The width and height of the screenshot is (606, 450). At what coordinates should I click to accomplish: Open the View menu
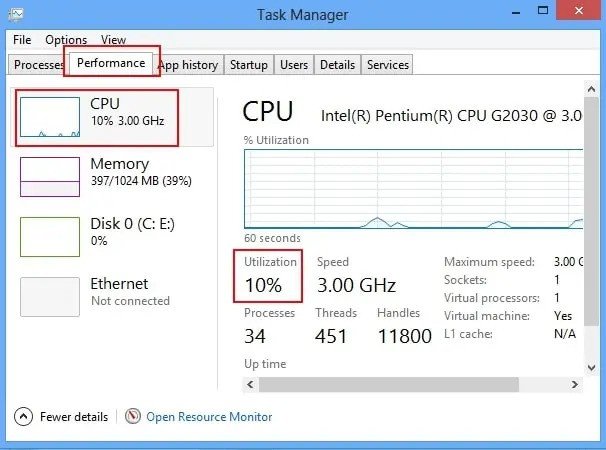113,40
